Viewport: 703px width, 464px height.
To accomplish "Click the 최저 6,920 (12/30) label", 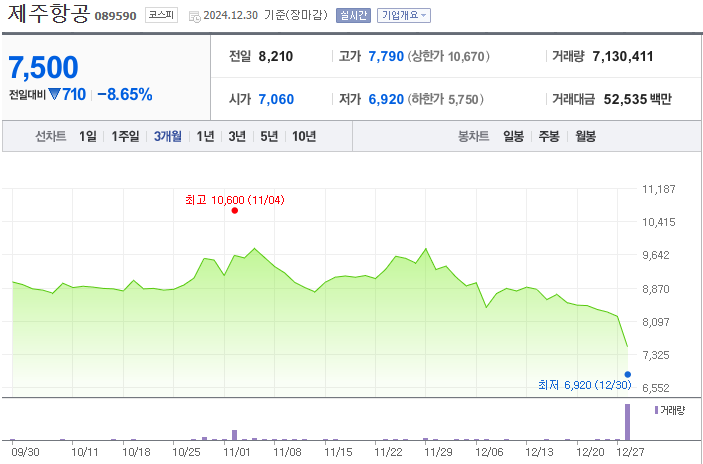I will pos(585,385).
